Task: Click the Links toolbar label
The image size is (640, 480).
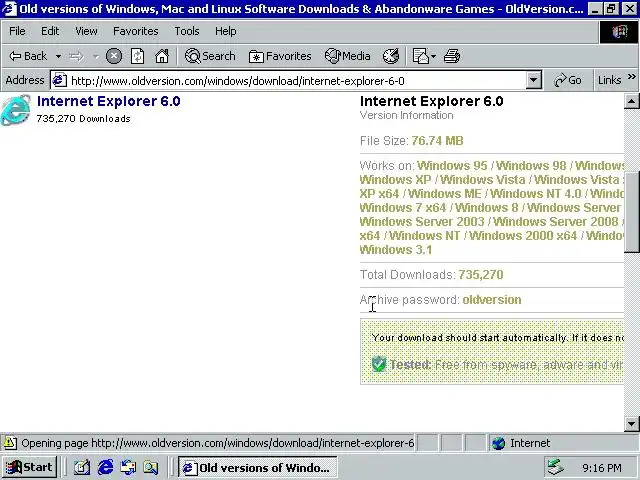Action: (609, 80)
